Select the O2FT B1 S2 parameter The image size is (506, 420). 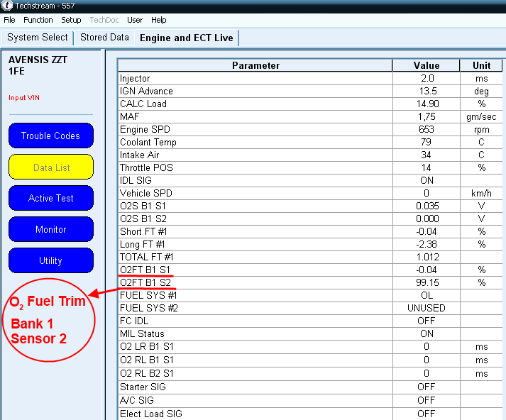point(310,282)
